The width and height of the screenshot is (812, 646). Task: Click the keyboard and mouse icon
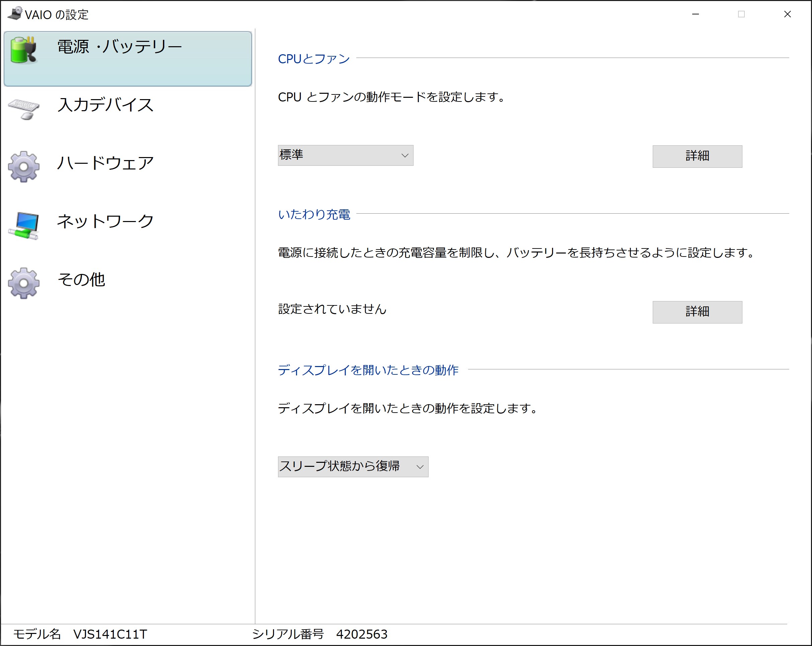tap(23, 109)
